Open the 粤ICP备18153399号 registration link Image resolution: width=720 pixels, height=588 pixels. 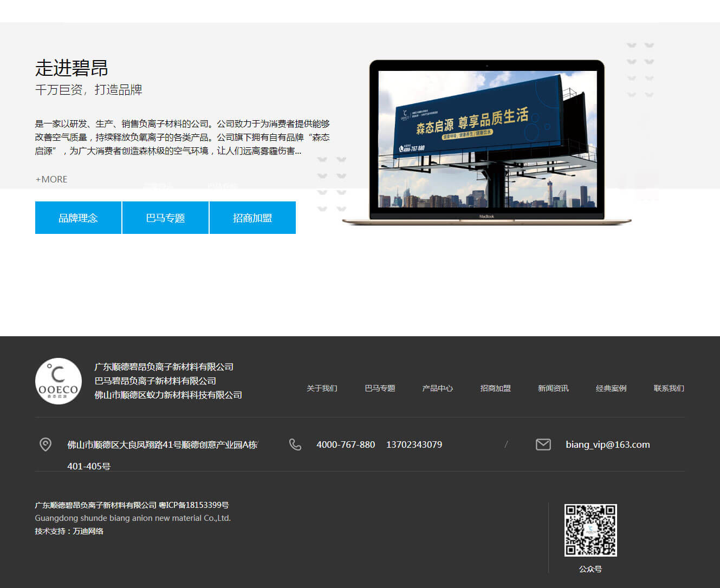tap(193, 505)
